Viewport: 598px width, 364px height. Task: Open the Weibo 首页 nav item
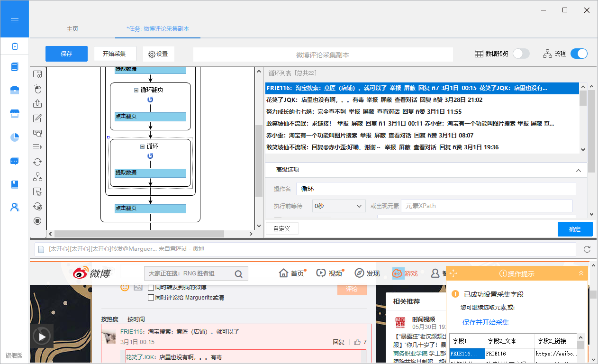(x=291, y=273)
